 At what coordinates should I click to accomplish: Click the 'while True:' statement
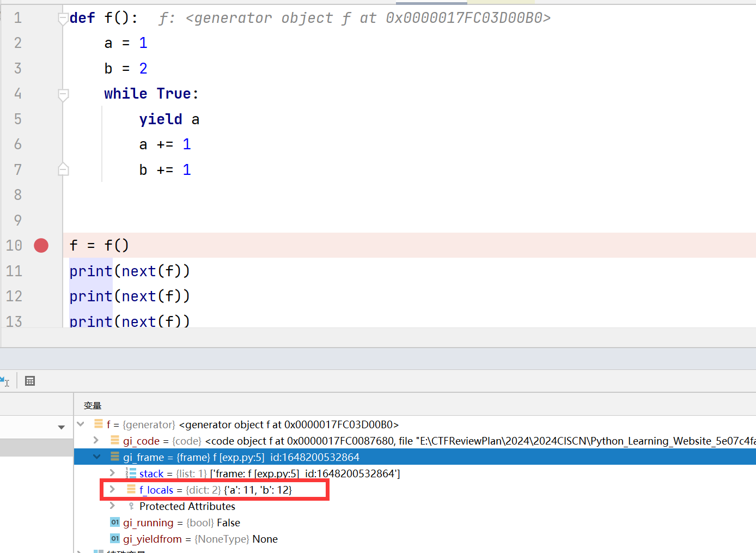151,94
